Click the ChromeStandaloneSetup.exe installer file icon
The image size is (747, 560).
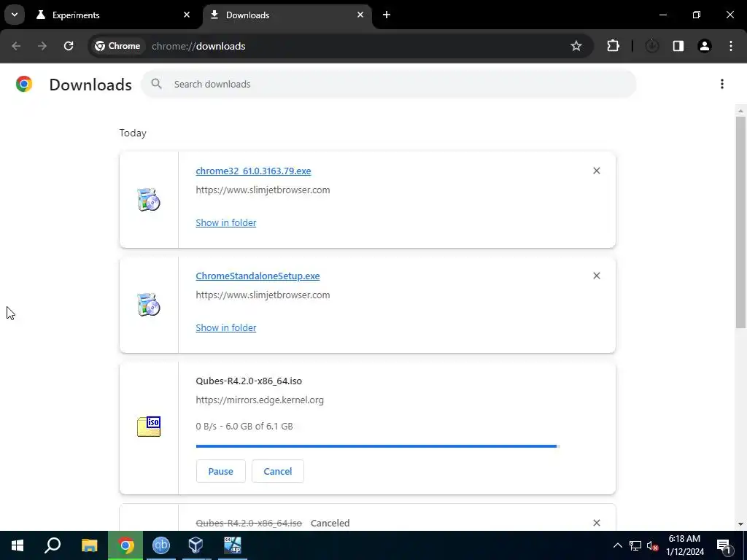click(x=149, y=305)
